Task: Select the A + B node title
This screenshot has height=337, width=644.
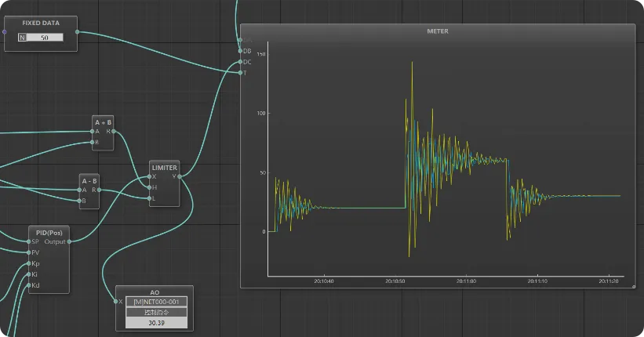Action: tap(103, 122)
